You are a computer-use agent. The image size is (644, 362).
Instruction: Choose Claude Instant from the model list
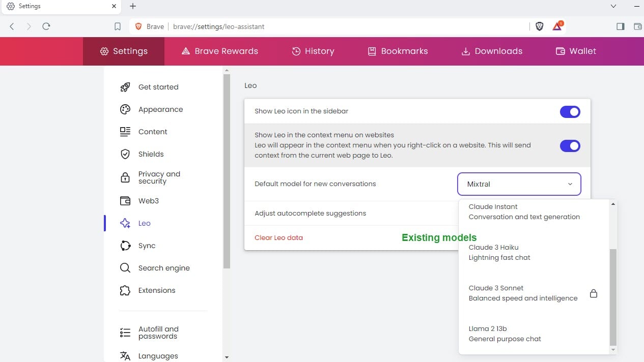pyautogui.click(x=534, y=212)
